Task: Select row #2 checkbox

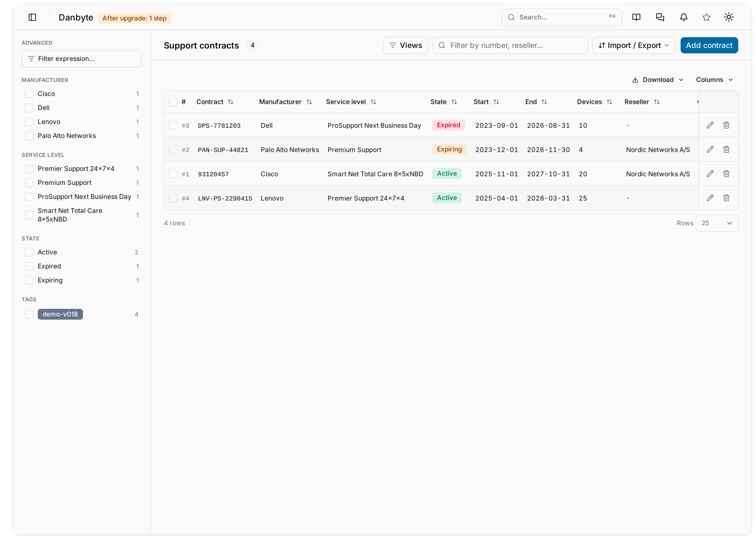Action: 173,149
